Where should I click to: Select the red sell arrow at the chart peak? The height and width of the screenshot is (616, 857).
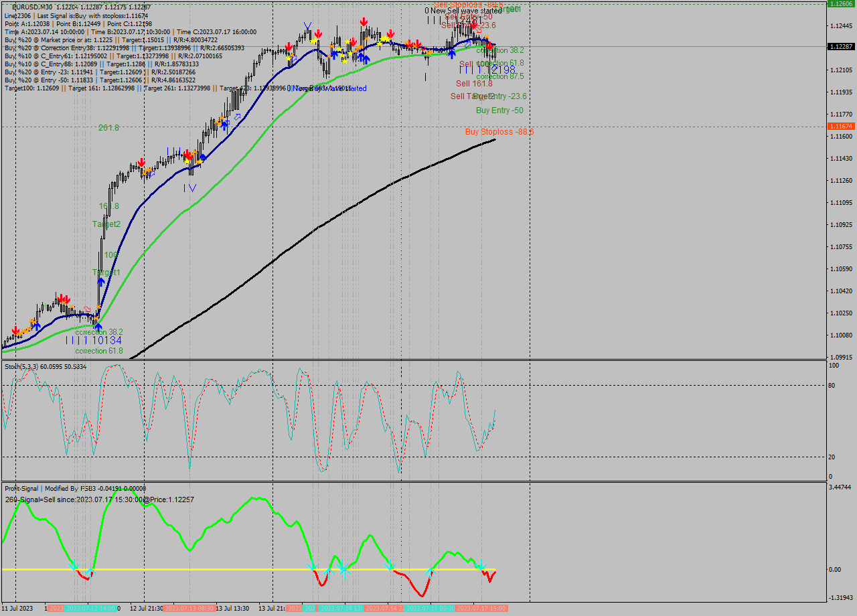[x=364, y=21]
